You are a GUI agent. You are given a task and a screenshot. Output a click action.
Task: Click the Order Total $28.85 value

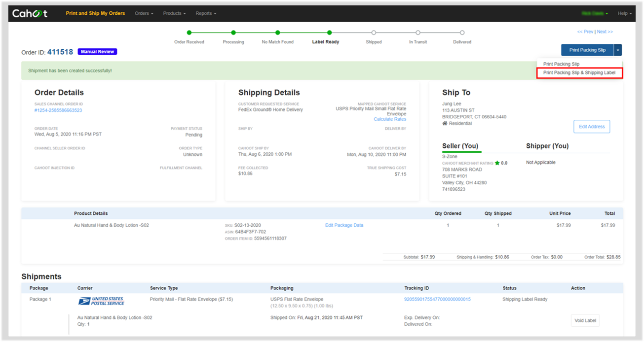[613, 257]
